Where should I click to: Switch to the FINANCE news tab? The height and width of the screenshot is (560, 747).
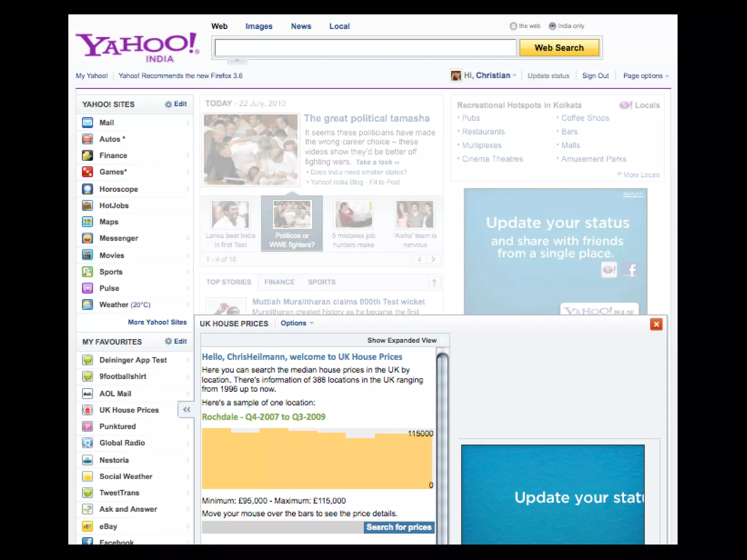tap(279, 282)
